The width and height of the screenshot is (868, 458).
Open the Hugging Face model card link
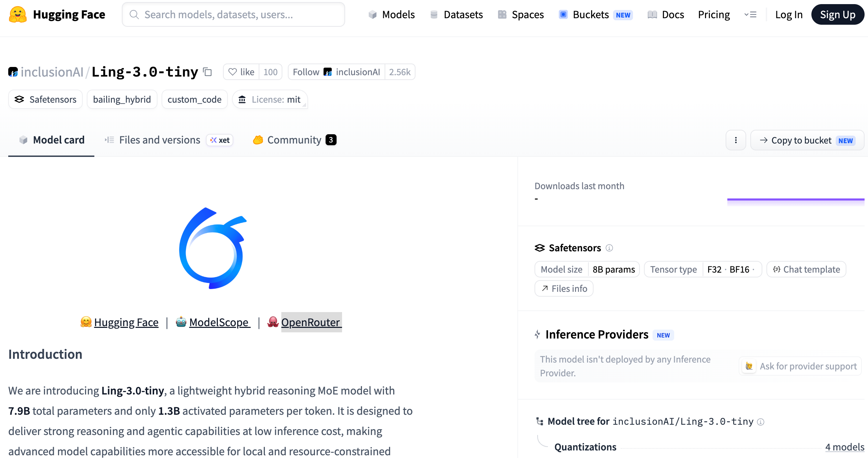coord(126,322)
